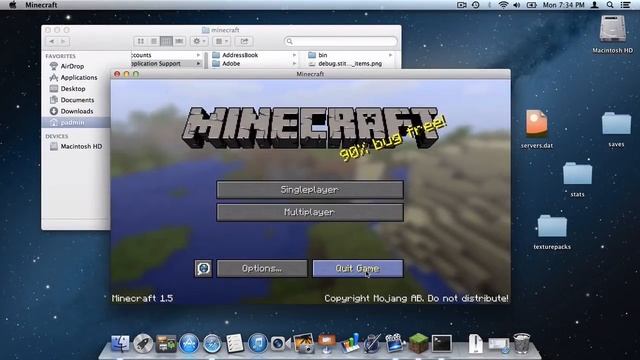This screenshot has height=360, width=640.
Task: Click the Finder share button
Action: 244,41
